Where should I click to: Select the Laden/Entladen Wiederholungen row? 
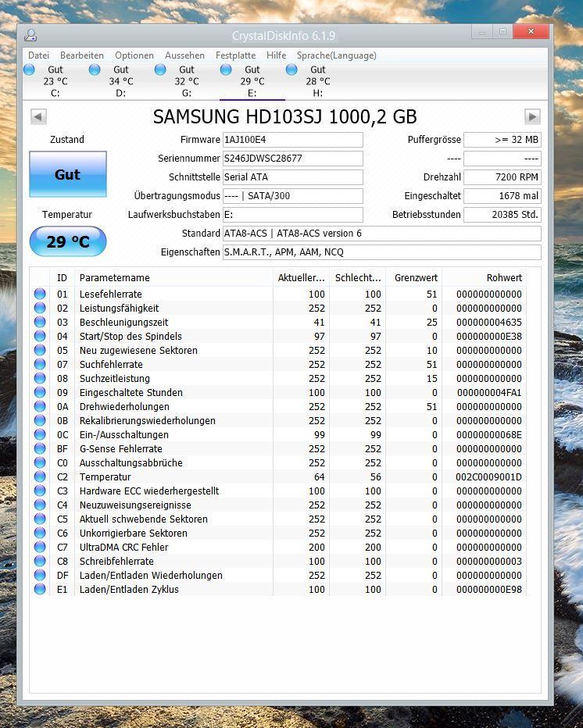tap(277, 575)
